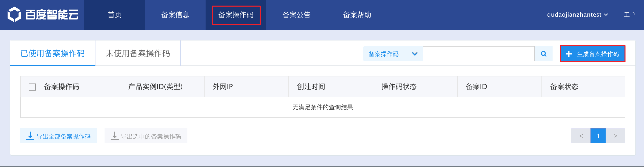Click the Baidu AI Cloud logo
644x167 pixels.
pos(43,14)
